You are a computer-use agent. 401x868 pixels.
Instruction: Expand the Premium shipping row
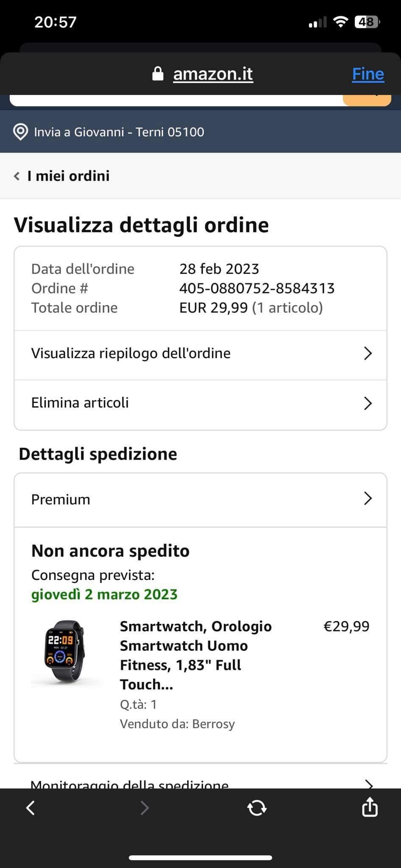tap(200, 499)
